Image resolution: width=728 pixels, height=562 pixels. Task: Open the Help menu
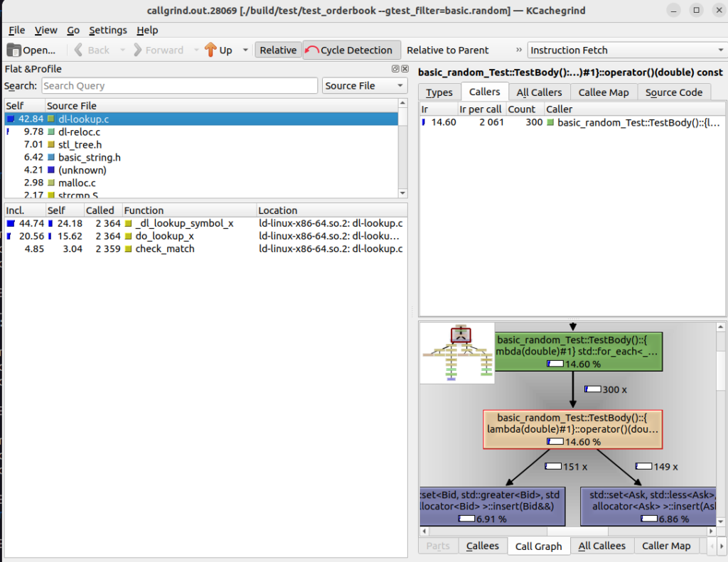click(147, 30)
